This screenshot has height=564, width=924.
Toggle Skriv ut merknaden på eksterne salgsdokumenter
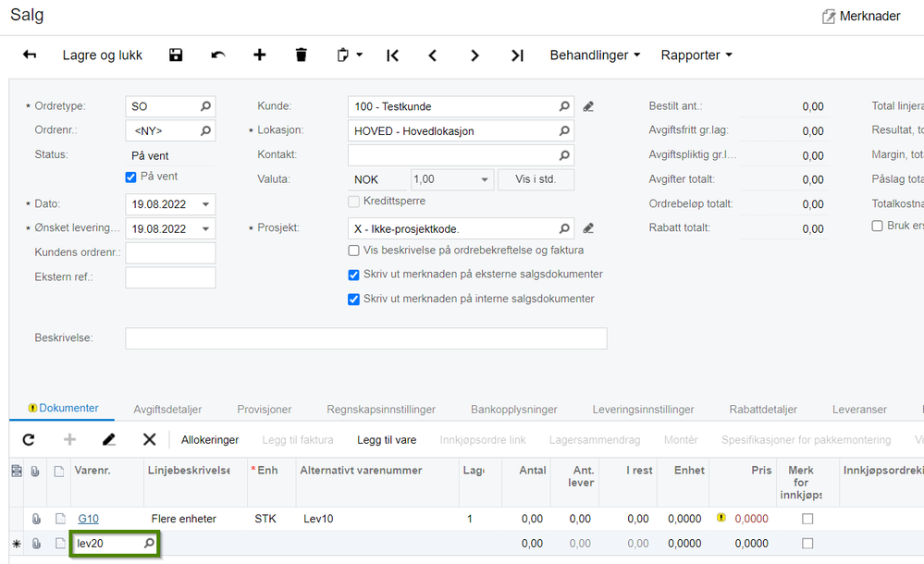click(353, 275)
